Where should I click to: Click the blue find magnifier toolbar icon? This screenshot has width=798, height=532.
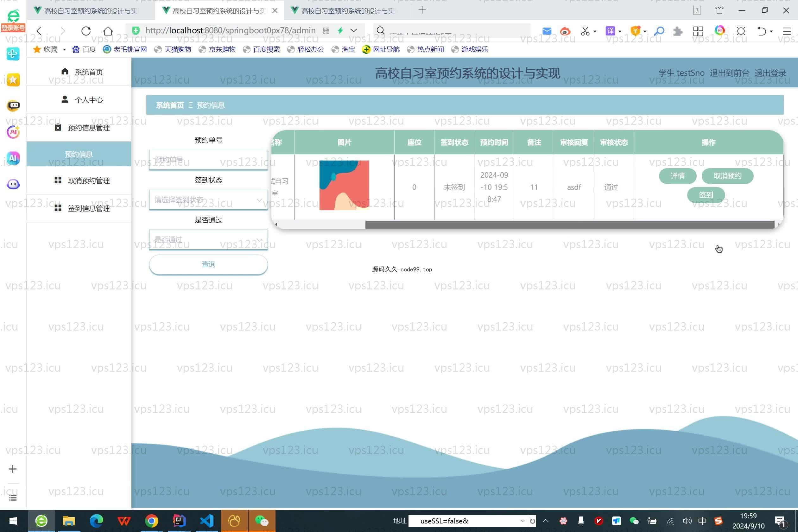point(659,31)
